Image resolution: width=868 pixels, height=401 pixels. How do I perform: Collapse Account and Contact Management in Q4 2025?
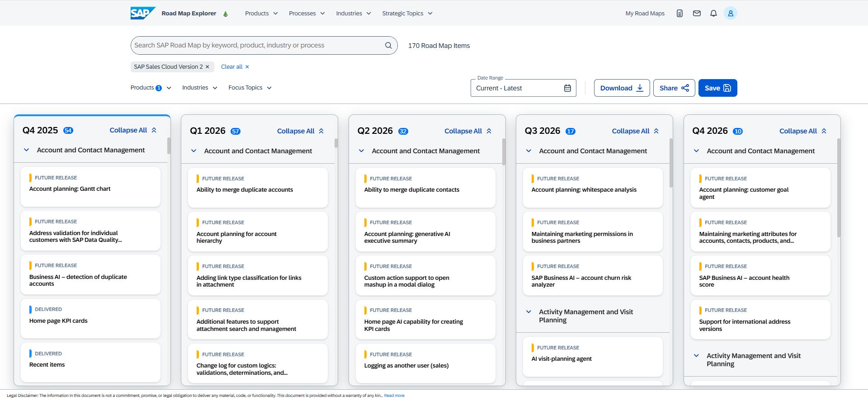tap(27, 150)
